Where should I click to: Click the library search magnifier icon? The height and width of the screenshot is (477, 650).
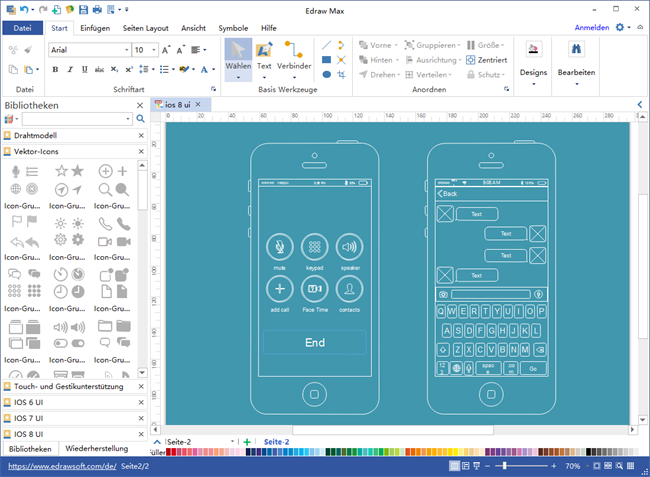coord(140,119)
